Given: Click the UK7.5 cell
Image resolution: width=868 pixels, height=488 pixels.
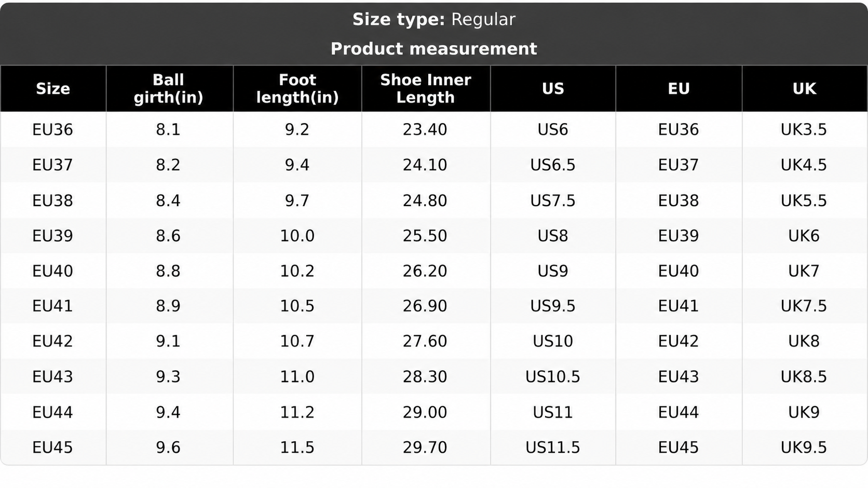Looking at the screenshot, I should click(804, 306).
